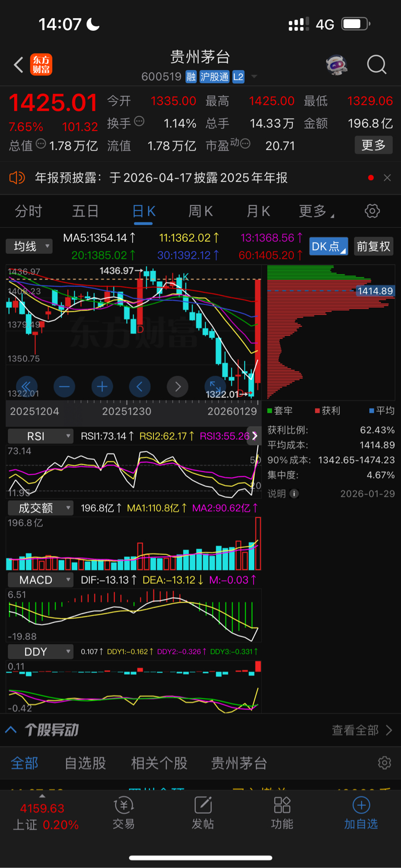Switch to the 周K tab

pos(200,211)
